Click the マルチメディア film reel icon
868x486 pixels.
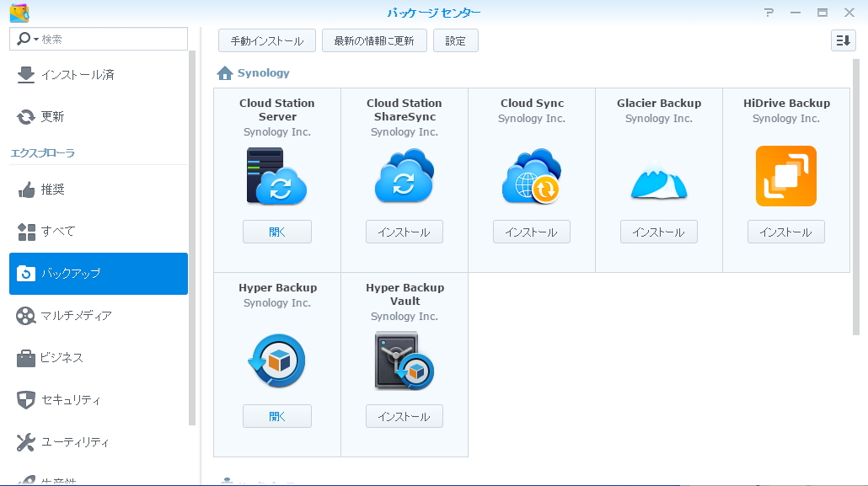coord(25,316)
